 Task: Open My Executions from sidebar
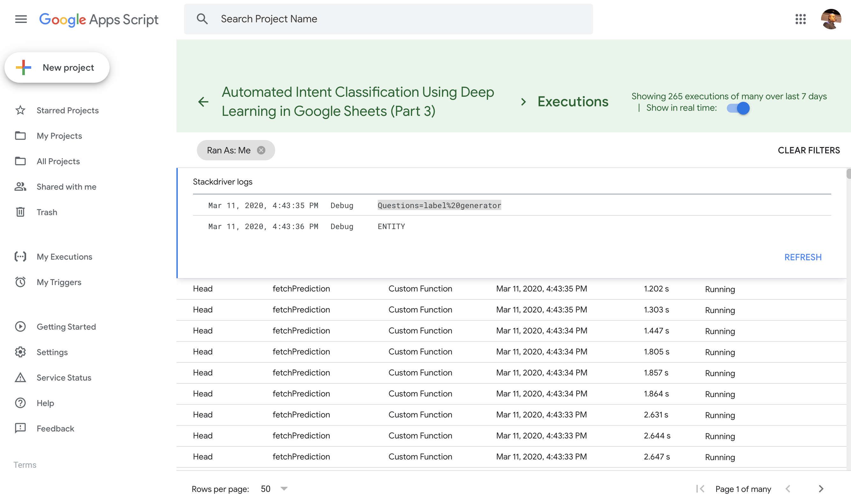[64, 257]
